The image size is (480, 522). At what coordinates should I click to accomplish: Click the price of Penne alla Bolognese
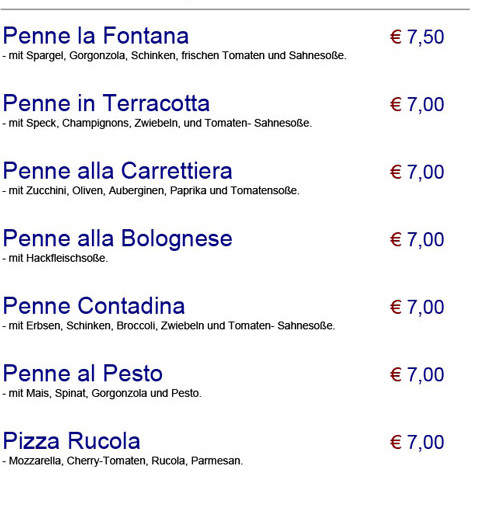[x=417, y=240]
